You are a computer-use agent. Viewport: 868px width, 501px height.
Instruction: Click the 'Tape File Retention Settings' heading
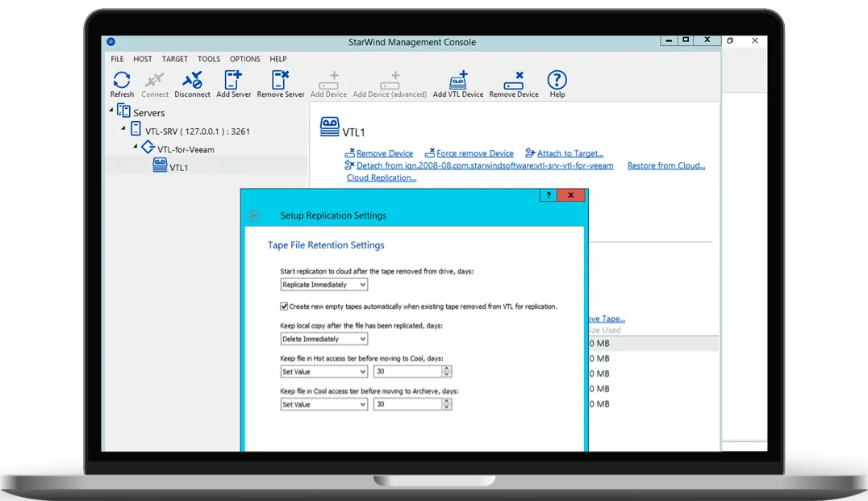tap(326, 244)
